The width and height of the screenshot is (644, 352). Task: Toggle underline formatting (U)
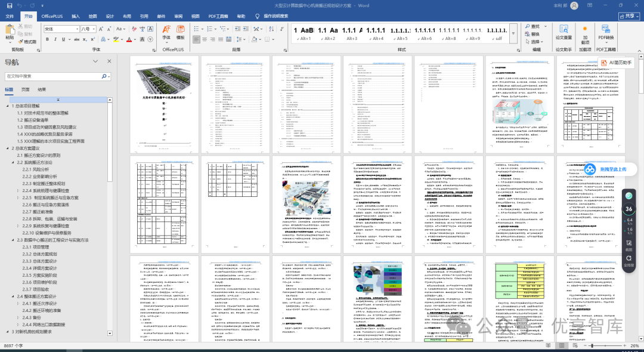pos(63,39)
